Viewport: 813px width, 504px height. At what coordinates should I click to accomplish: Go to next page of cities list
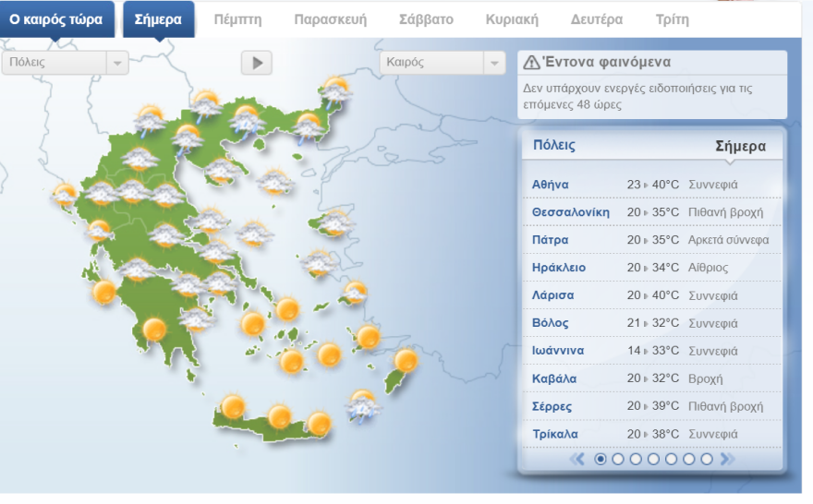tap(727, 459)
